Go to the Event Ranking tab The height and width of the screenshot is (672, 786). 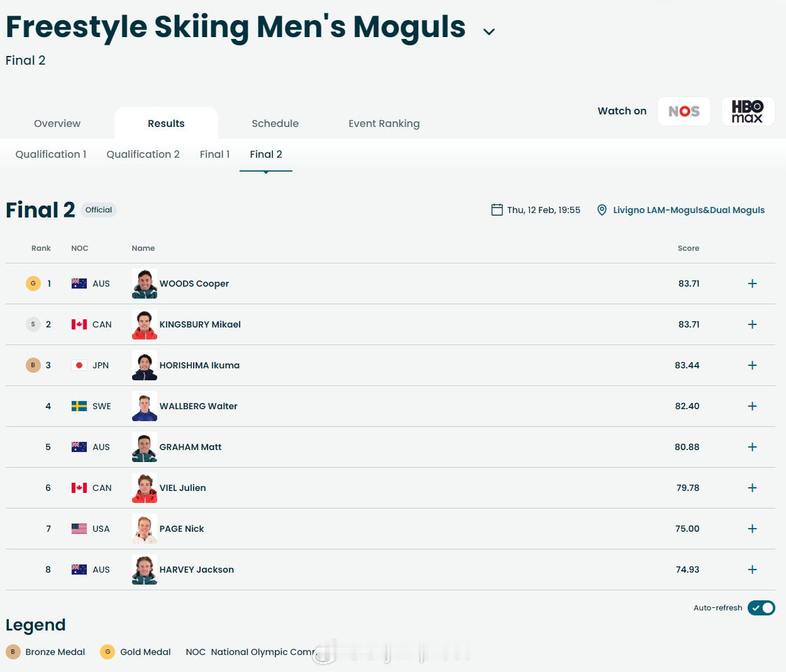384,124
